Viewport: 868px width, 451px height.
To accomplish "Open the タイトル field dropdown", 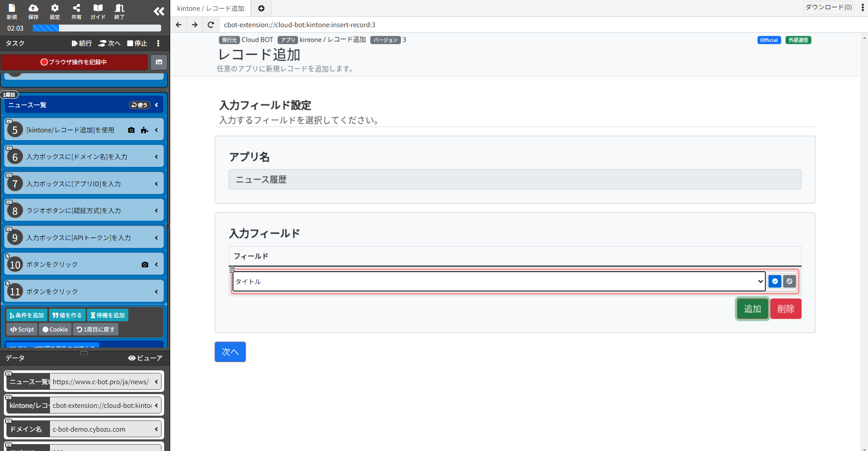I will coord(499,281).
